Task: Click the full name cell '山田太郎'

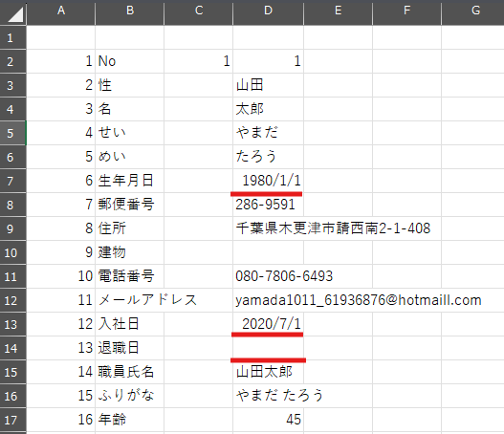Action: [x=269, y=372]
